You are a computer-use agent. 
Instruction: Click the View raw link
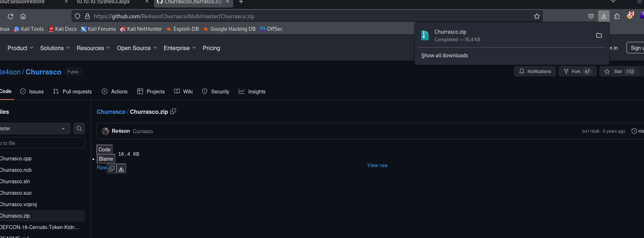[377, 165]
